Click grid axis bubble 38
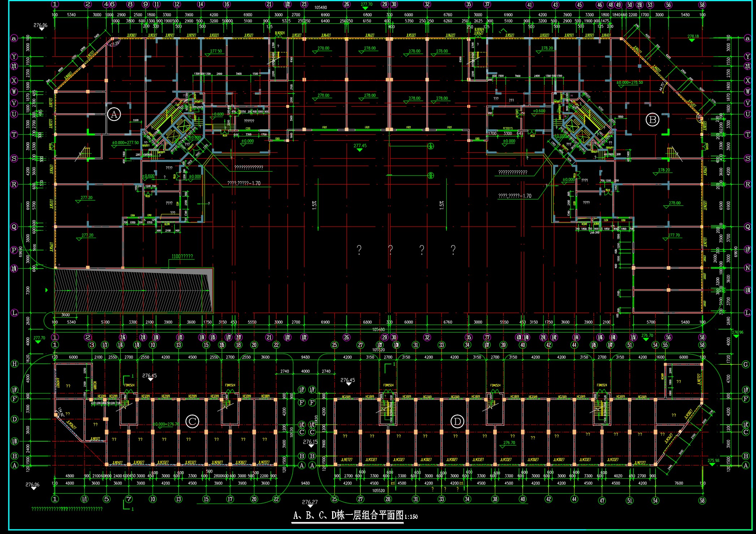Viewport: 756px width, 534px height. point(495,499)
